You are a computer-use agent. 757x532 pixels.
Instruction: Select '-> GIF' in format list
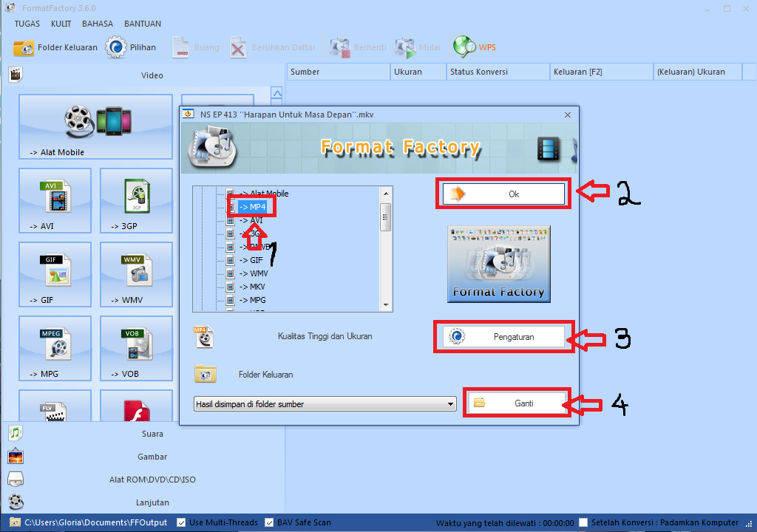pyautogui.click(x=251, y=260)
